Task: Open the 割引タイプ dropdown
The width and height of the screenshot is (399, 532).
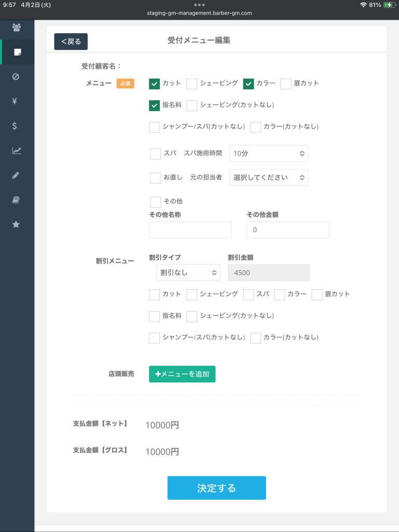Action: (x=188, y=273)
